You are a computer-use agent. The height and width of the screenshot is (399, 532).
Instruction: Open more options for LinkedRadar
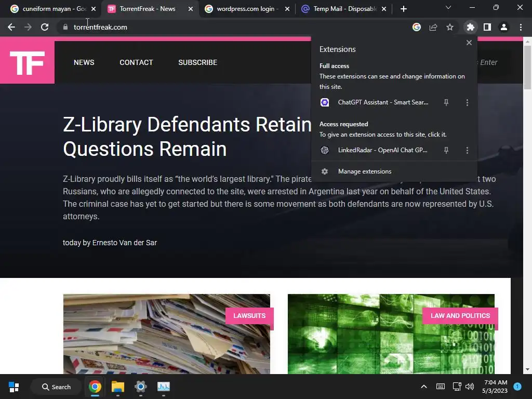point(467,150)
